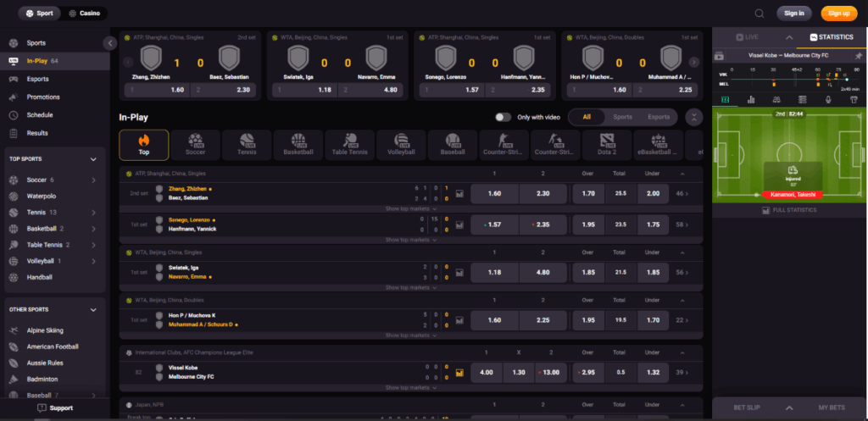Viewport: 868px width, 421px height.
Task: Click the Sign up button
Action: (x=838, y=13)
